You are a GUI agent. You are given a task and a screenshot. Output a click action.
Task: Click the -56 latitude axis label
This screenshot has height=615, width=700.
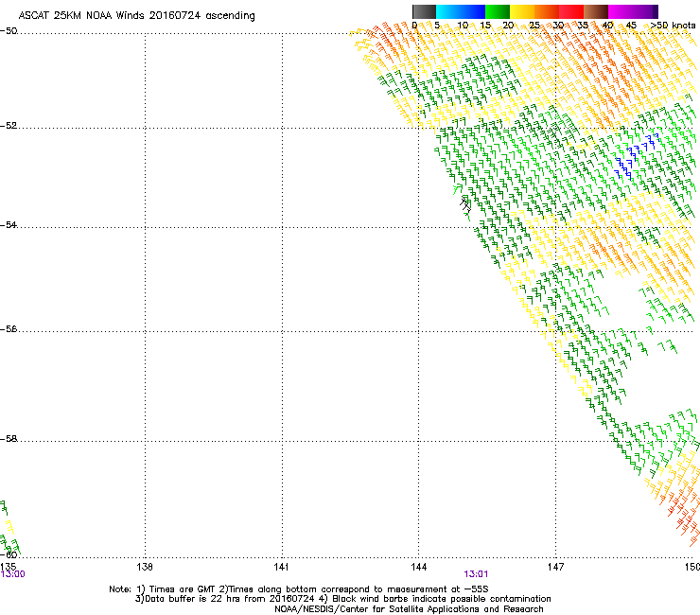(9, 329)
